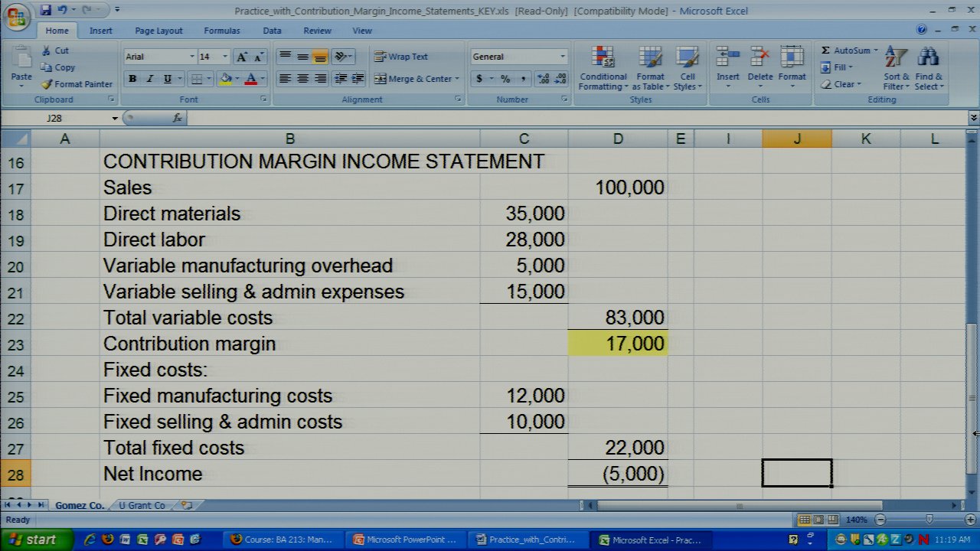
Task: Toggle Bold formatting
Action: click(x=132, y=79)
